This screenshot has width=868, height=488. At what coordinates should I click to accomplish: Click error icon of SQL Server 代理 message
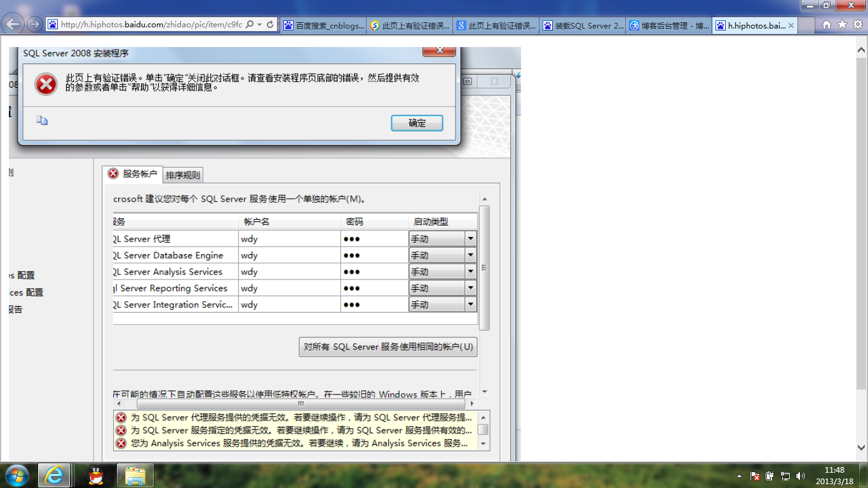click(121, 417)
